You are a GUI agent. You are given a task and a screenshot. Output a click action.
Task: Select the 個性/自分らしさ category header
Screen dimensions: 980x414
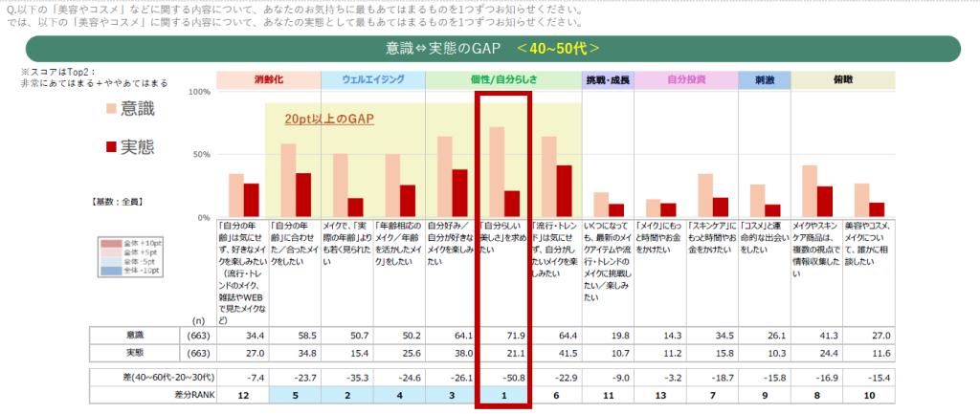coord(501,79)
